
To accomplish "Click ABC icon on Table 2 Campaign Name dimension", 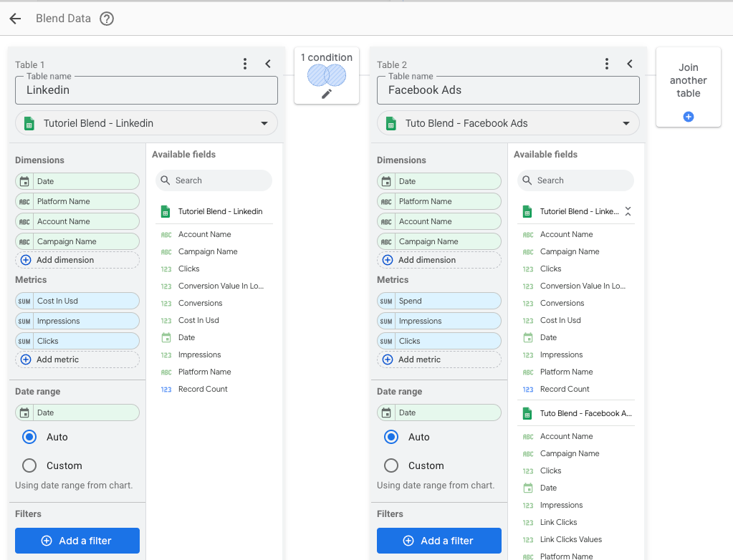I will (x=386, y=242).
